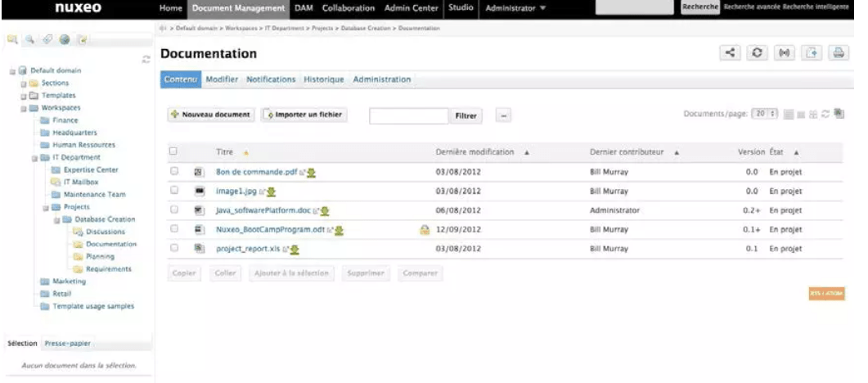Image resolution: width=868 pixels, height=383 pixels.
Task: Toggle the select-all checkbox in table header
Action: click(x=173, y=151)
